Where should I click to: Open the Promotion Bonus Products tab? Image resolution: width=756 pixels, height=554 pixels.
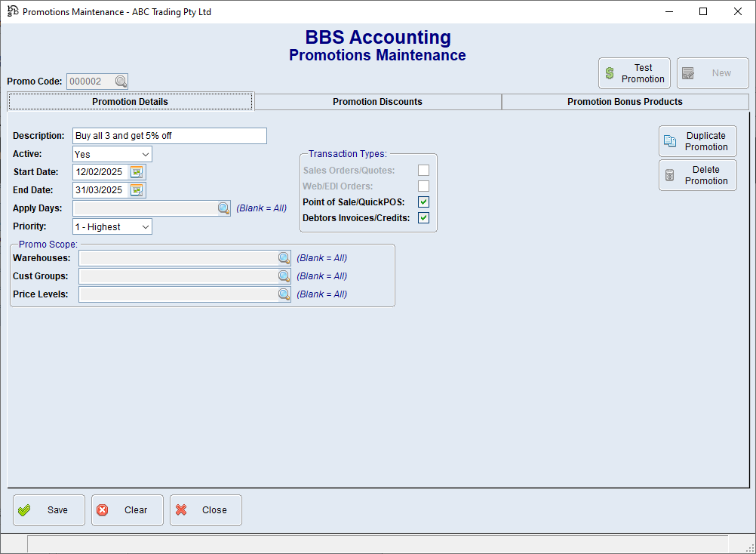point(625,102)
